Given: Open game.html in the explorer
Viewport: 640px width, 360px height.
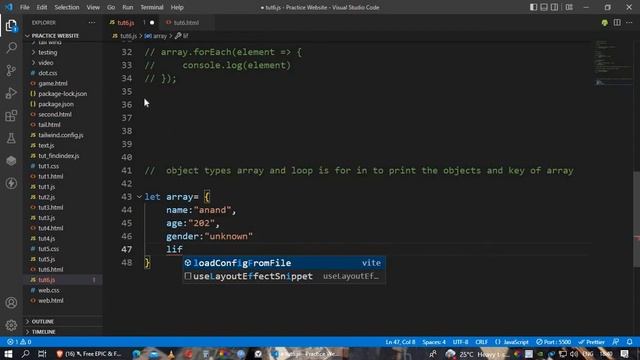Looking at the screenshot, I should click(53, 83).
